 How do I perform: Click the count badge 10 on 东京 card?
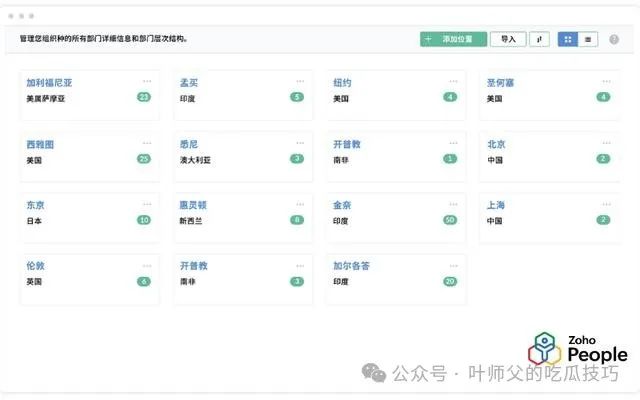(x=144, y=220)
